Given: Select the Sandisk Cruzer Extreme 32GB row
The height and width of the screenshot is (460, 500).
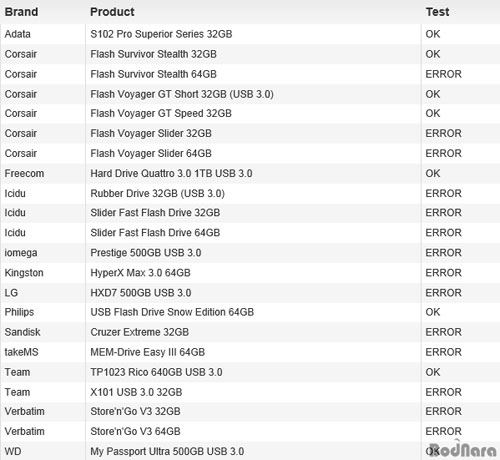Looking at the screenshot, I should tap(250, 332).
